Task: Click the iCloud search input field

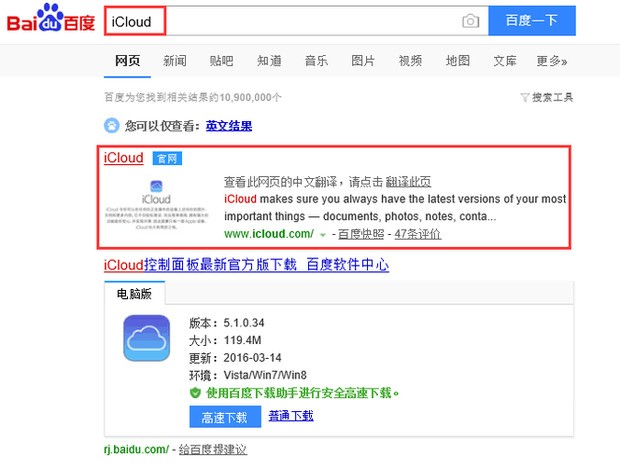Action: (x=296, y=21)
